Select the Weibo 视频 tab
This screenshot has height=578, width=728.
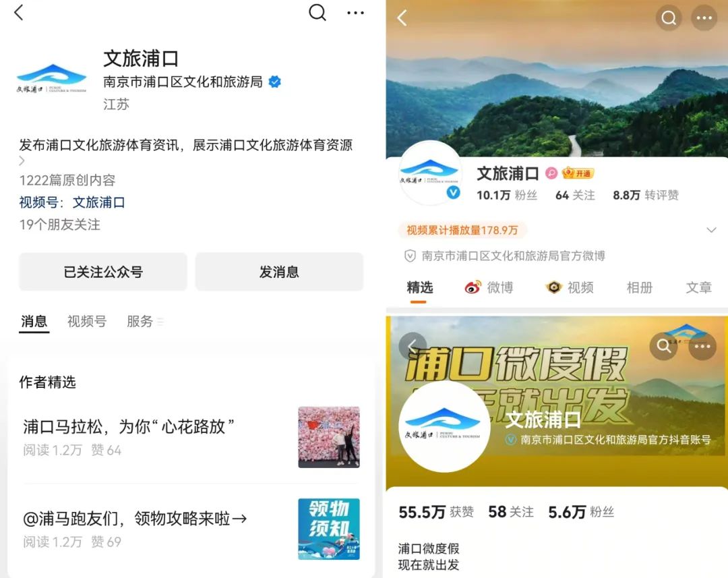[570, 288]
